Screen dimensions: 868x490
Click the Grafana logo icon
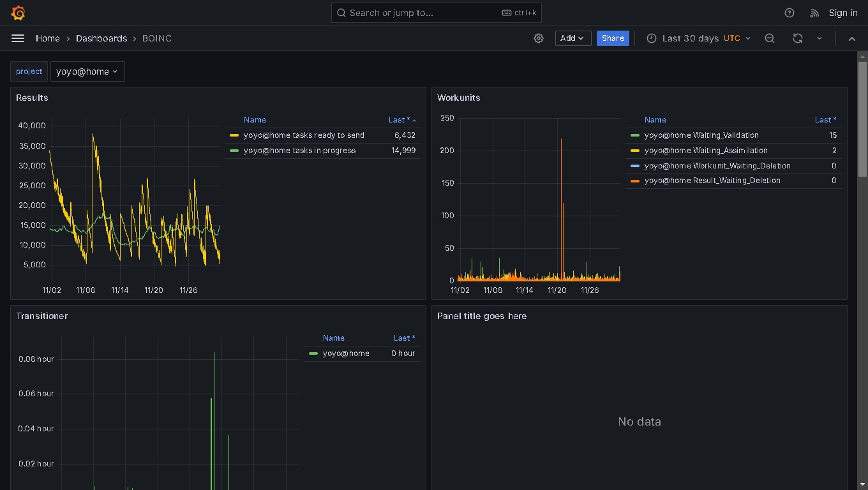pos(18,13)
